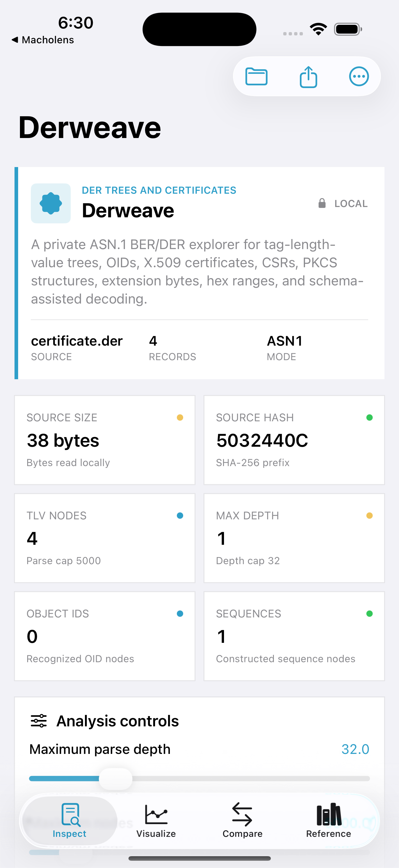
Task: Tap the 4 RECORDS value
Action: (x=153, y=341)
